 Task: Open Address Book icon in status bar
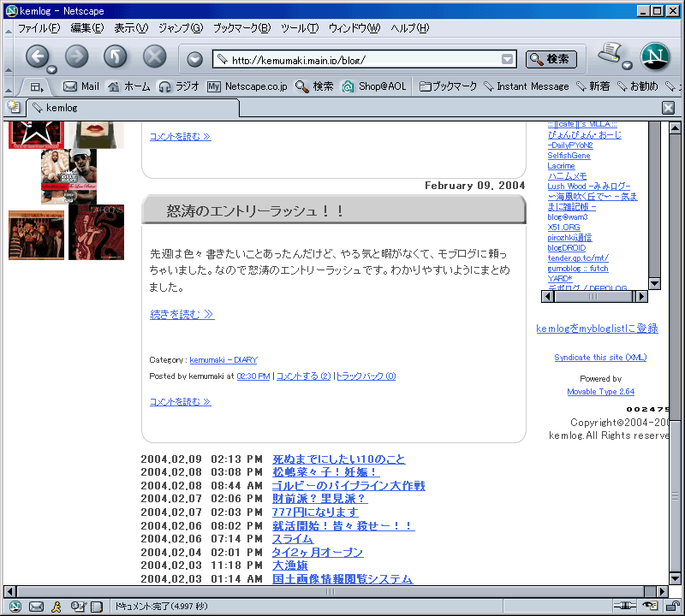96,606
